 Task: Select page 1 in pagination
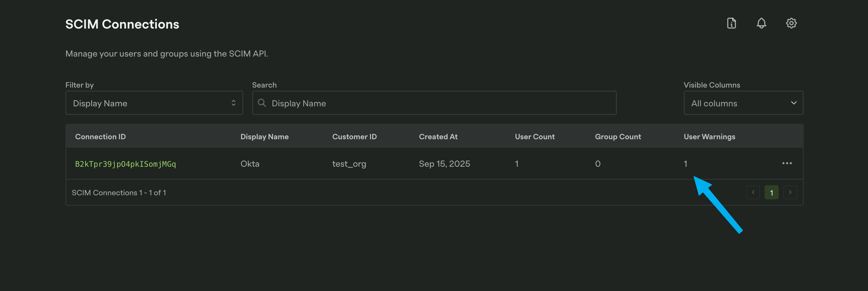(772, 192)
